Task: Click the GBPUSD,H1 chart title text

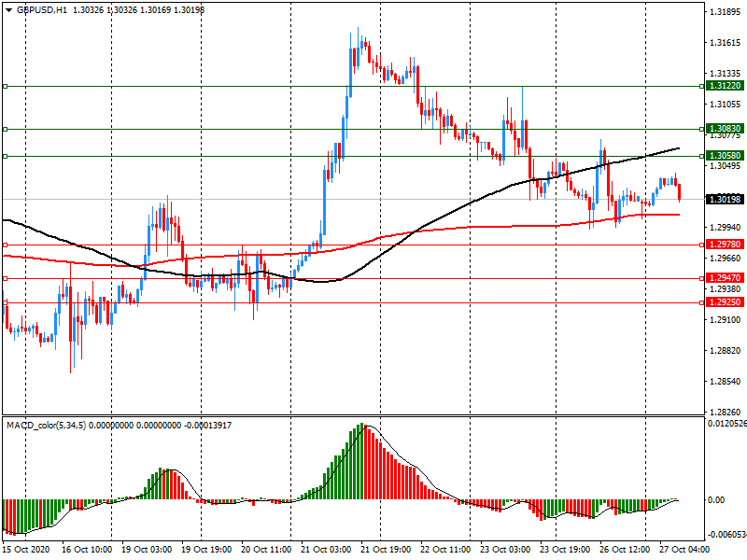Action: point(41,8)
